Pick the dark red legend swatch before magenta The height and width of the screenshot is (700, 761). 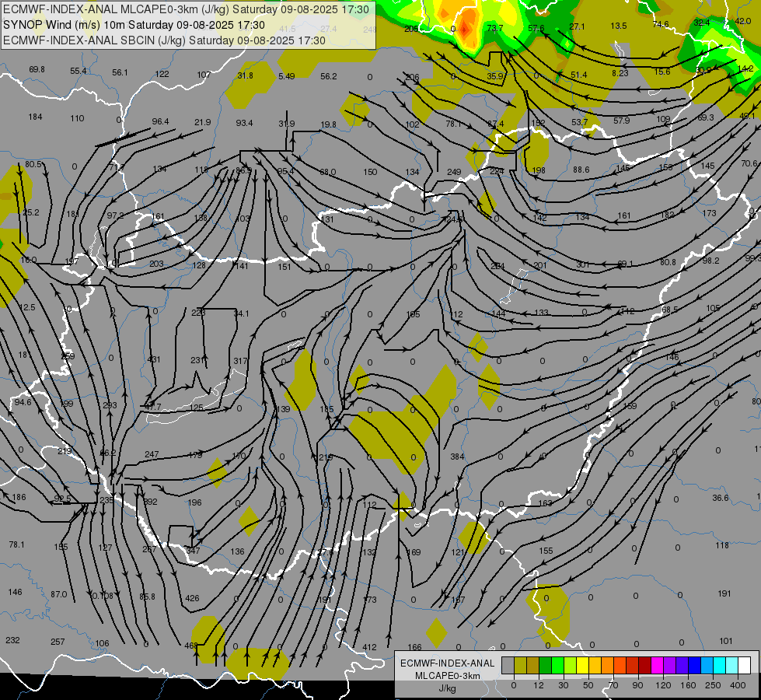click(645, 665)
